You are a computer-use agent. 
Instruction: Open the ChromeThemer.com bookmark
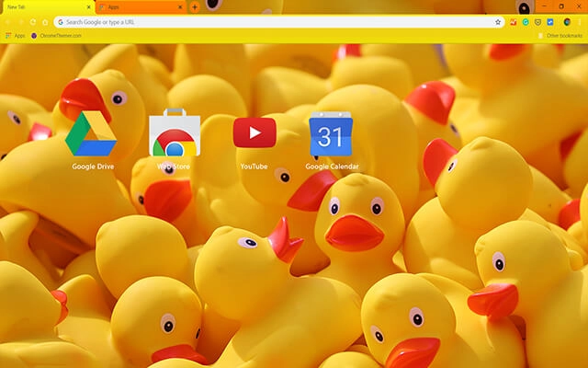click(x=56, y=36)
